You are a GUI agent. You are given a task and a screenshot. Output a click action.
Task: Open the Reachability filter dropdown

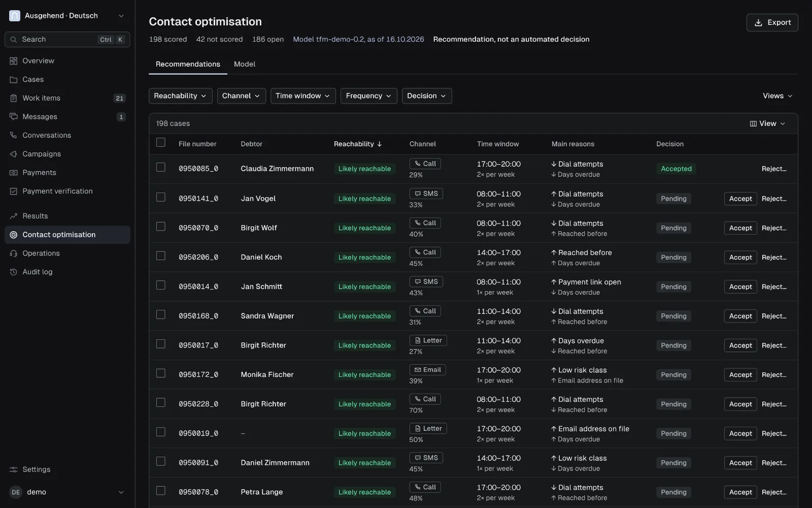click(180, 96)
